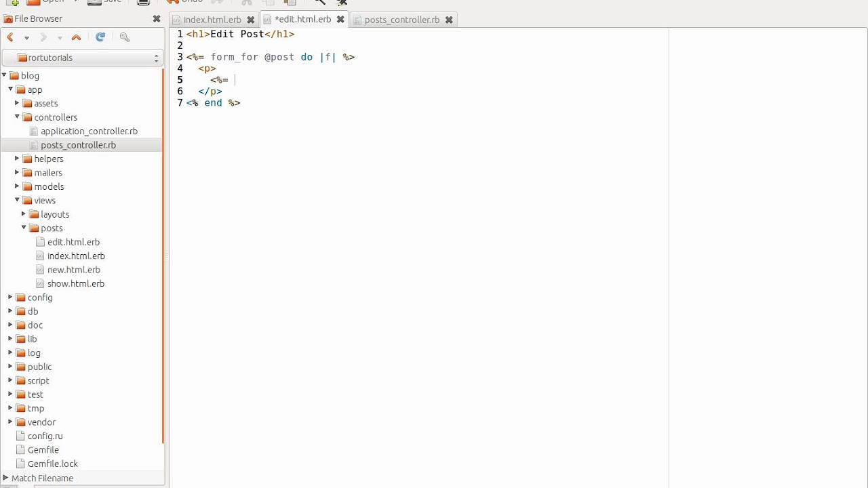Expand the layouts folder
Screen dimensions: 868x488
click(24, 214)
